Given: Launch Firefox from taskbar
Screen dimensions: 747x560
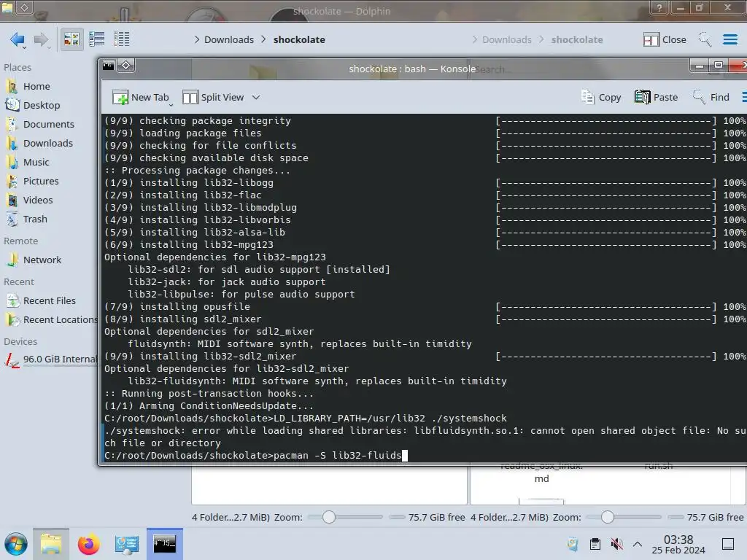Looking at the screenshot, I should click(x=88, y=544).
